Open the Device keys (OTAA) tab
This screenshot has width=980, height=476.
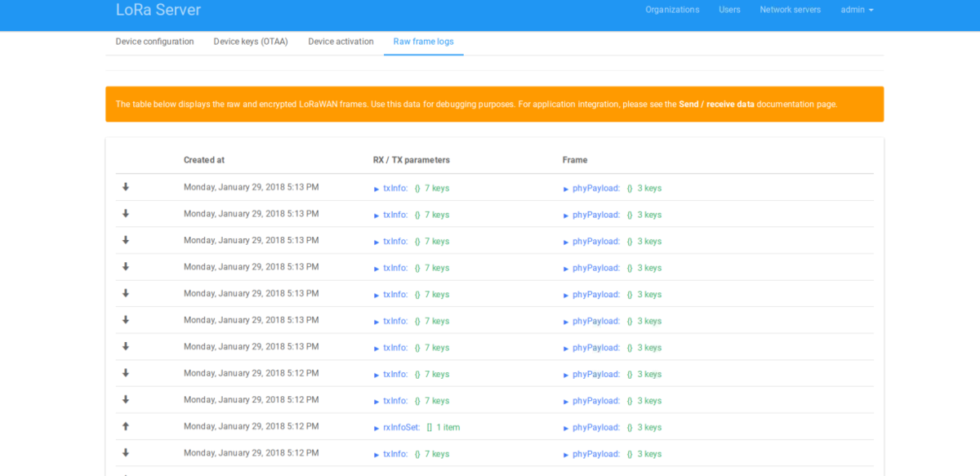tap(251, 42)
